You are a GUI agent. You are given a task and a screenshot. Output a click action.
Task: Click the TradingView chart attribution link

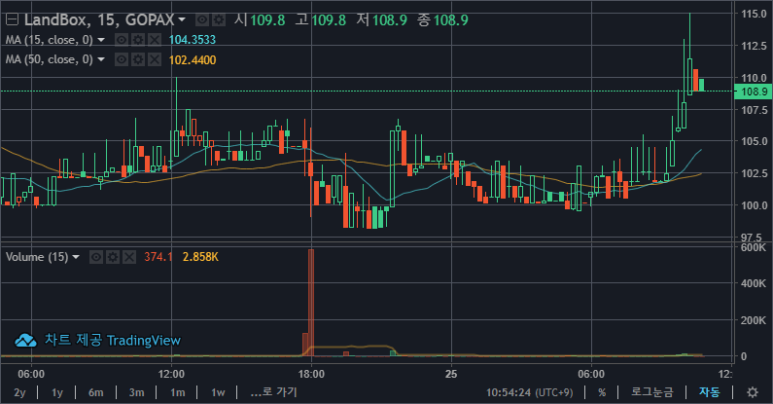[x=98, y=340]
